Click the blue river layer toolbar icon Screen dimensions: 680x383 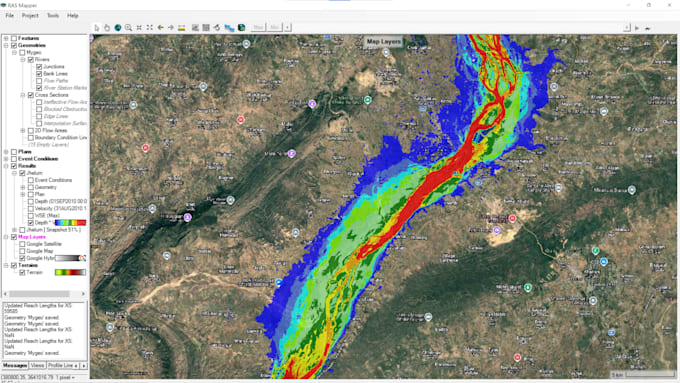click(x=229, y=28)
